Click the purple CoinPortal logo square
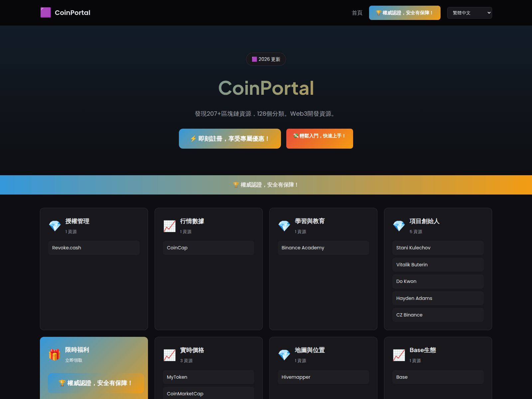 tap(46, 13)
